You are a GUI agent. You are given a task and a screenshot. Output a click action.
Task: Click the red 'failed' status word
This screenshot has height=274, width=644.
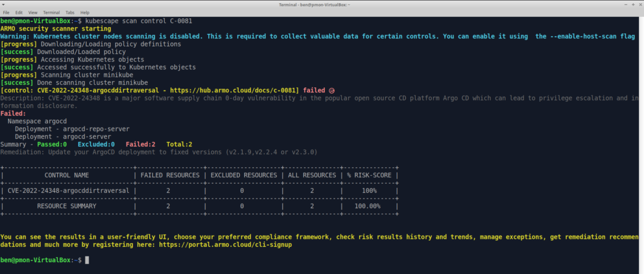(314, 90)
